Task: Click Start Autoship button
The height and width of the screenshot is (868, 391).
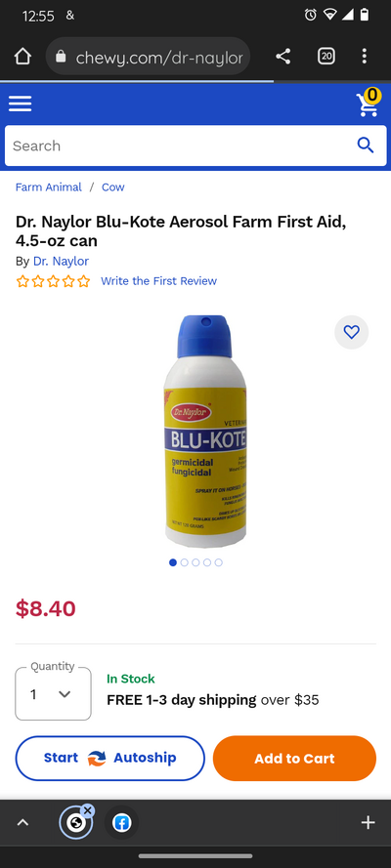Action: tap(110, 759)
